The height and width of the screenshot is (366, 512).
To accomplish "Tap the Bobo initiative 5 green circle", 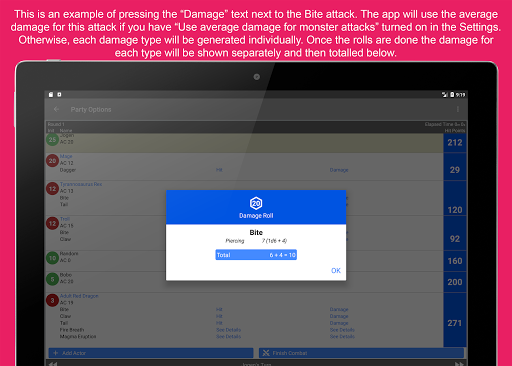I will pyautogui.click(x=52, y=279).
